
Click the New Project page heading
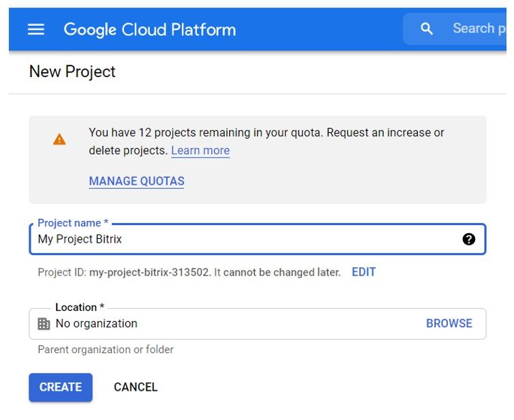click(72, 72)
